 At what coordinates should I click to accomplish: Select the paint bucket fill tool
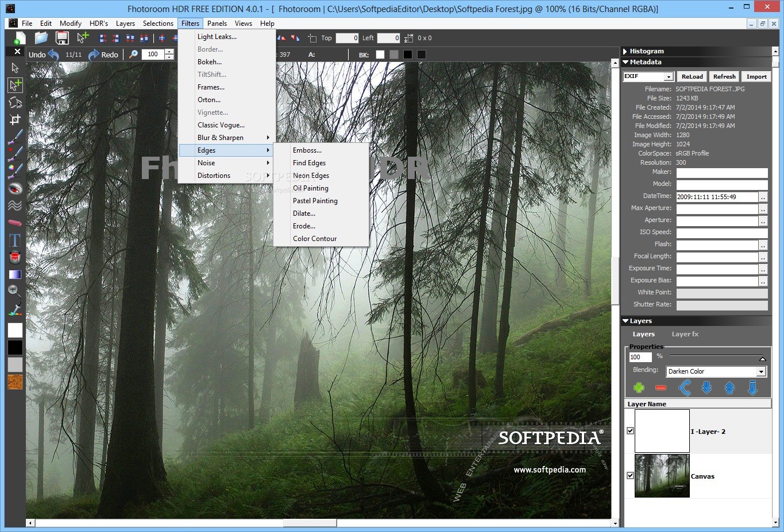pos(15,257)
